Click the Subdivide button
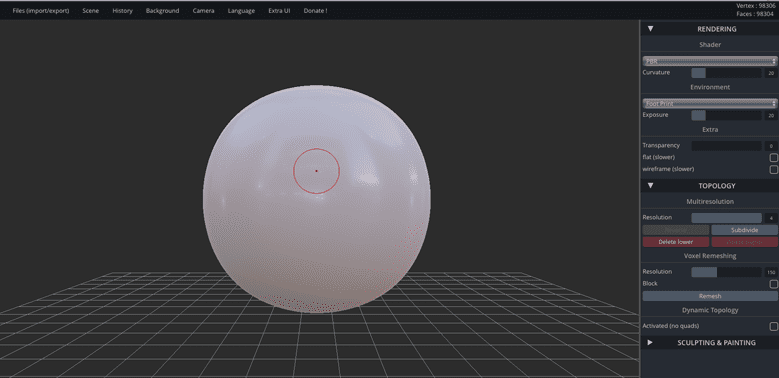This screenshot has height=378, width=779. point(744,230)
